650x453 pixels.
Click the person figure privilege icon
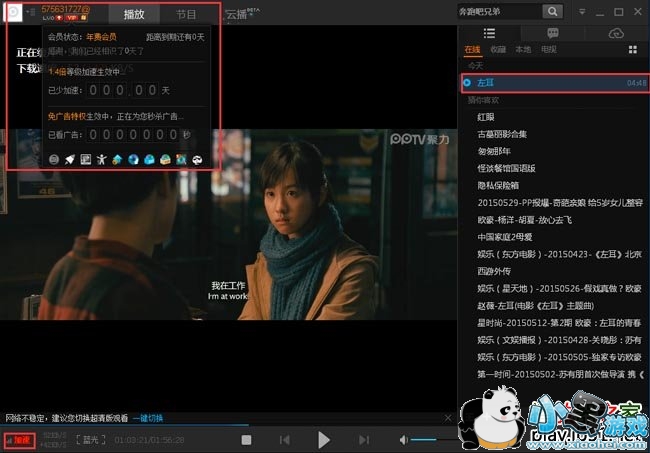pyautogui.click(x=102, y=160)
